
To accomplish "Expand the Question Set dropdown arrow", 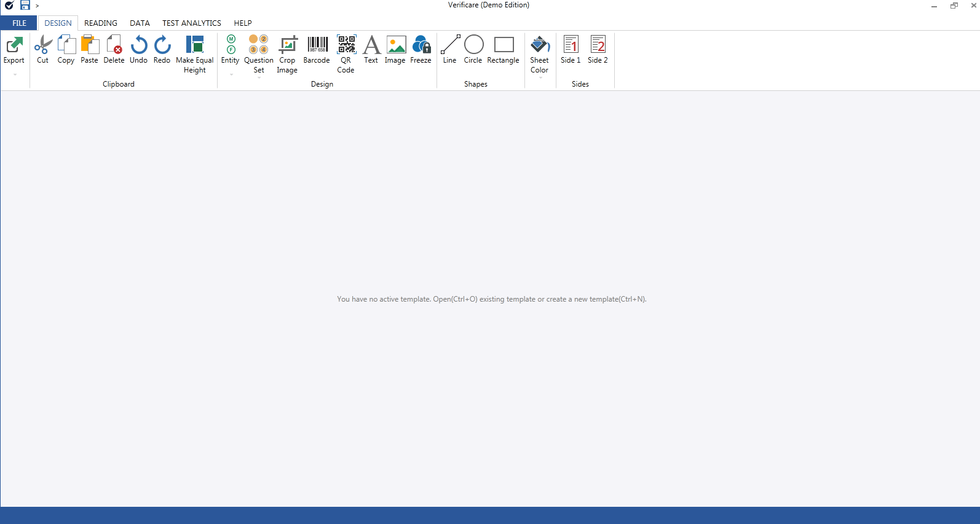I will point(259,78).
